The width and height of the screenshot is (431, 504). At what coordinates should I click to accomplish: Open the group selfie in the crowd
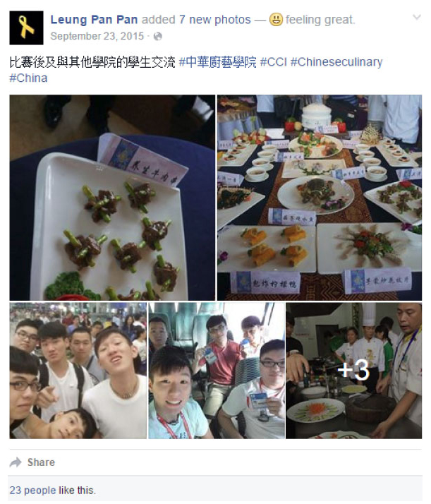[78, 371]
